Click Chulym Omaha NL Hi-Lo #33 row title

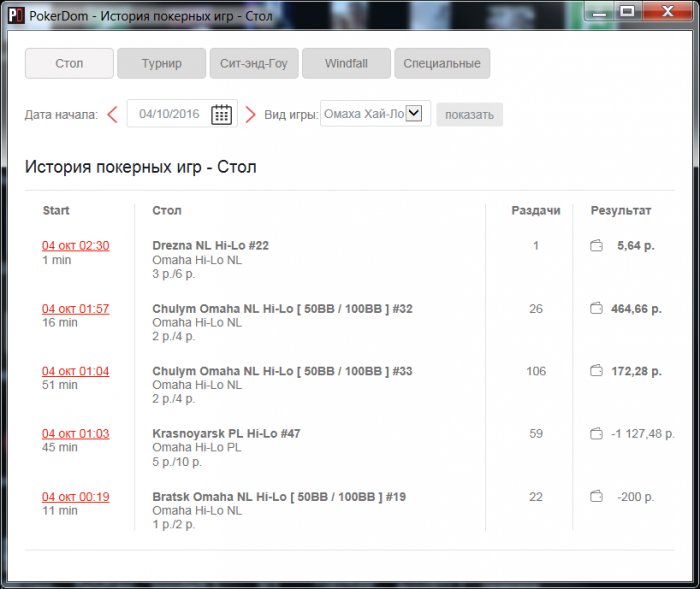click(x=282, y=371)
